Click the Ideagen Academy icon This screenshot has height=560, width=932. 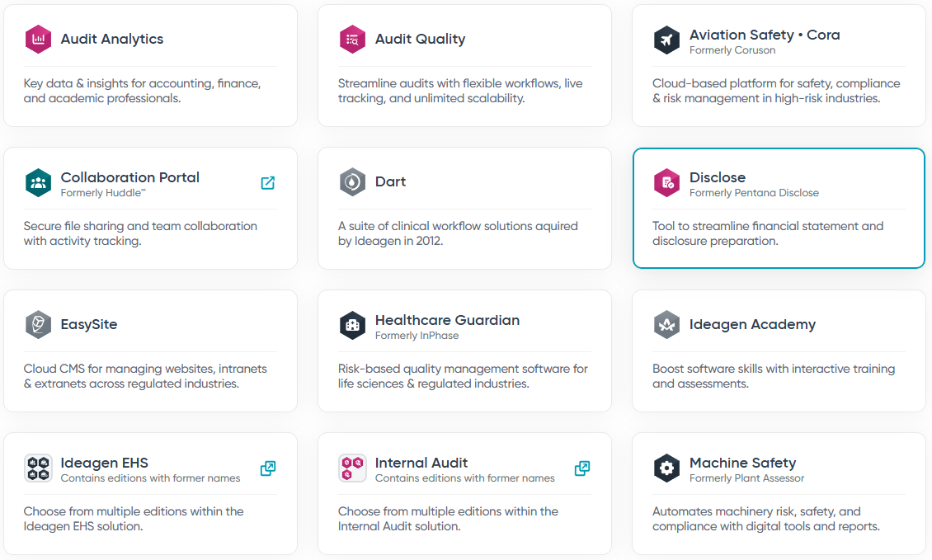[666, 325]
